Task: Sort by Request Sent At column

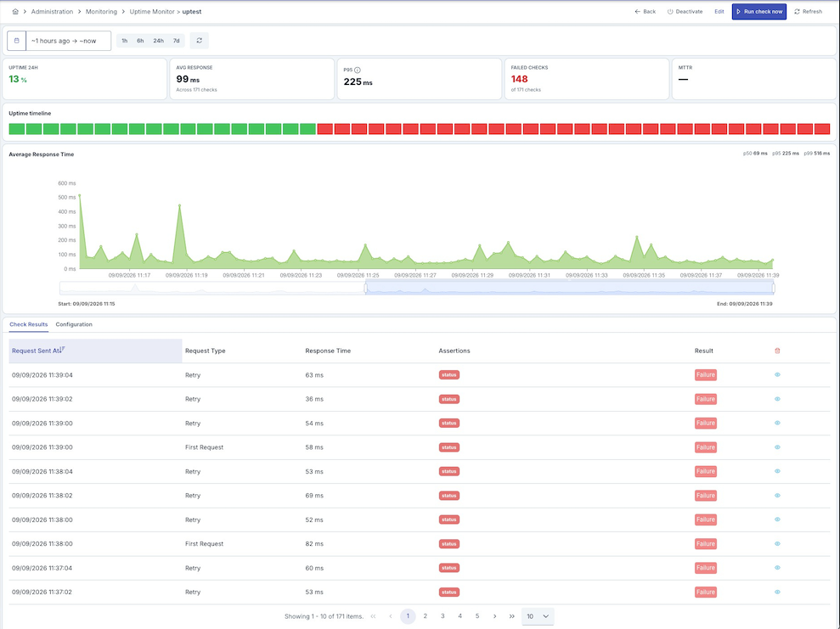Action: point(95,351)
